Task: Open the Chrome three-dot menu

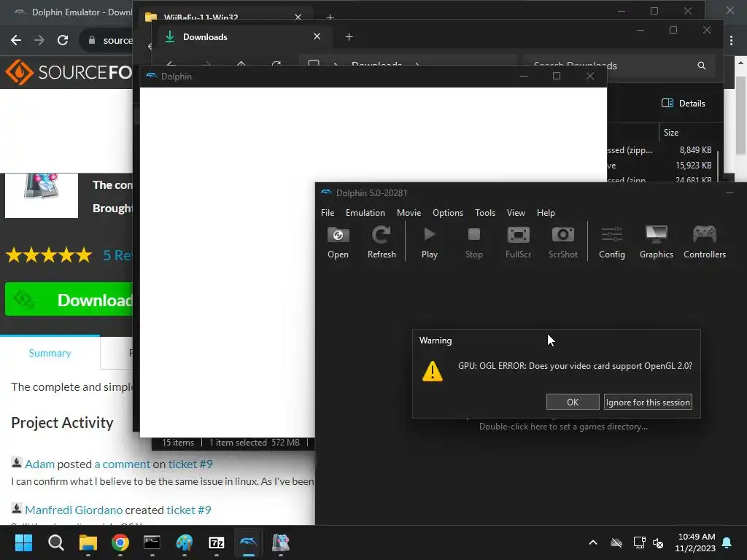Action: click(x=731, y=41)
